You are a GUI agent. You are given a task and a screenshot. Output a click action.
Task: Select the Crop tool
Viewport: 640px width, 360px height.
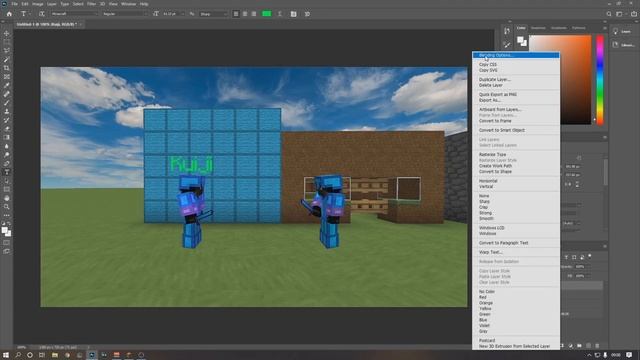tap(7, 68)
